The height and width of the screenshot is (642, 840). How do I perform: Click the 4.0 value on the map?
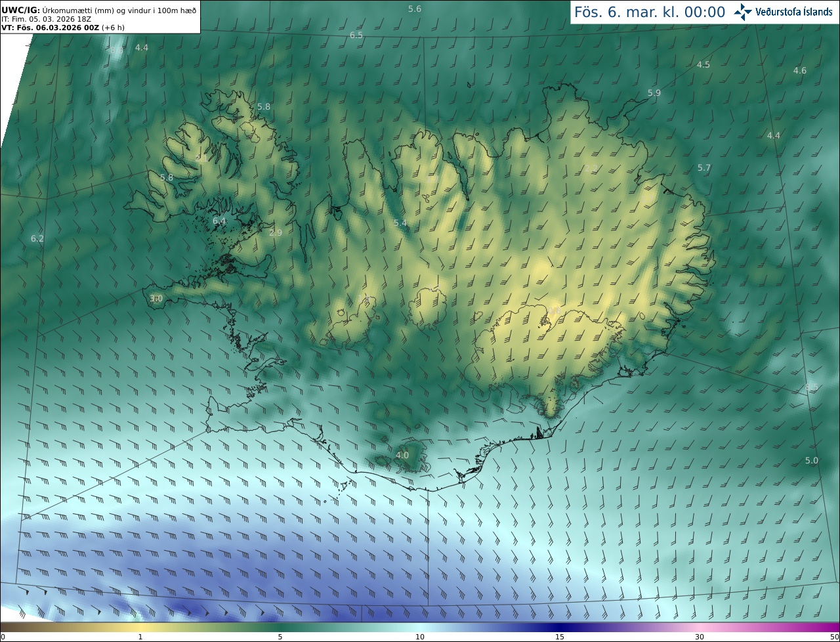(402, 455)
